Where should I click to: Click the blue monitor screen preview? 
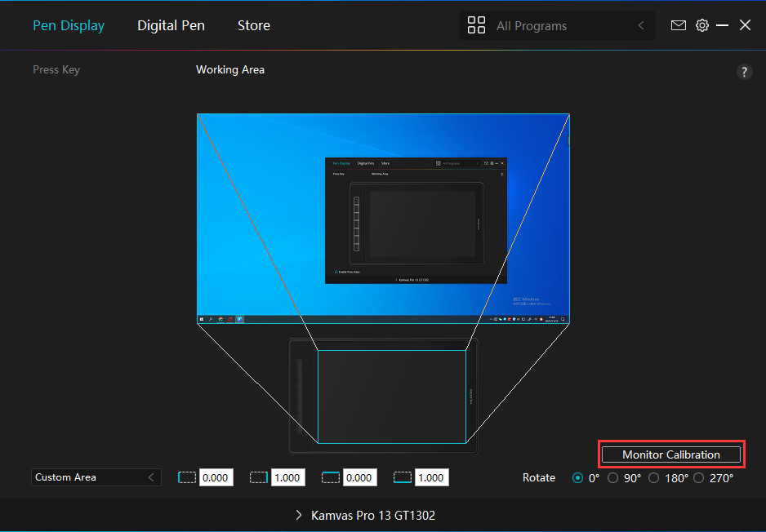(x=383, y=219)
